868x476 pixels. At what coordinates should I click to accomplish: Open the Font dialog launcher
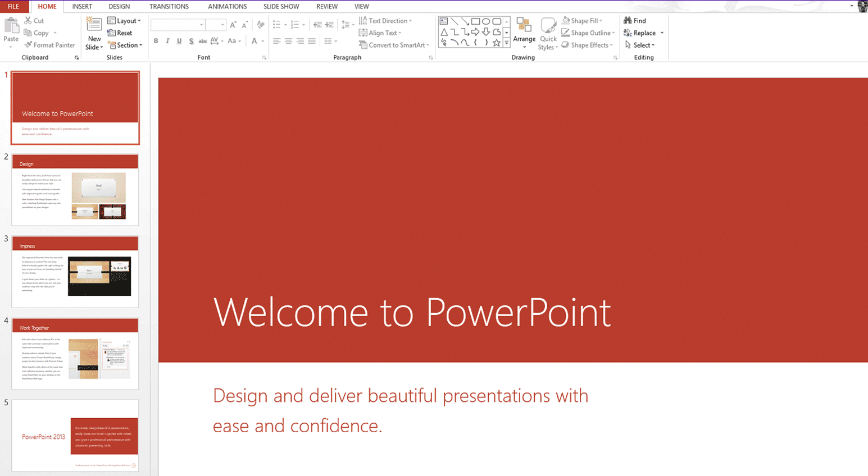click(265, 58)
